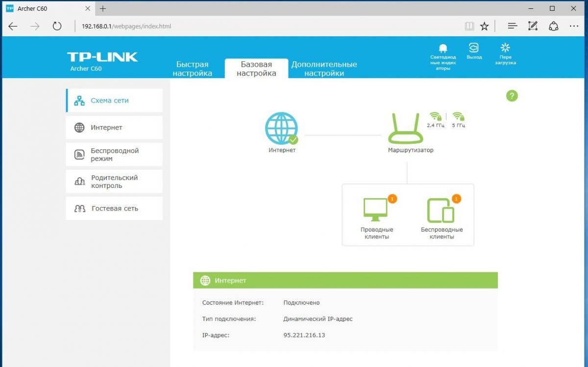
Task: Click the Интернет green section header
Action: [345, 280]
